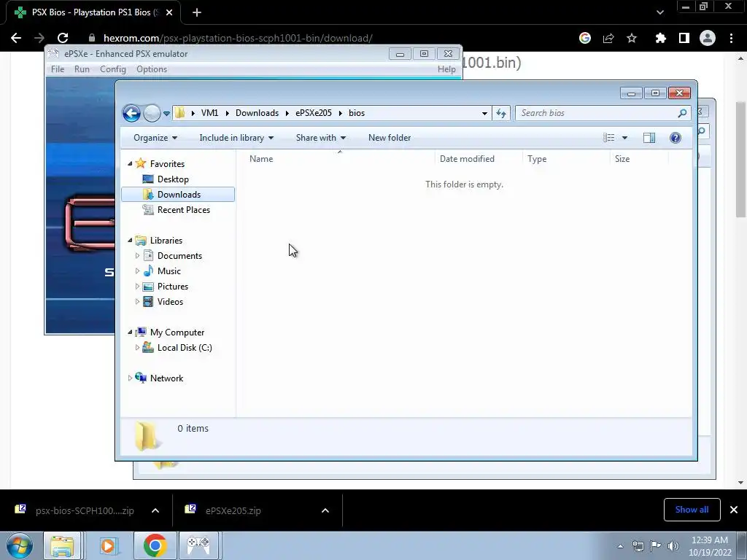This screenshot has width=747, height=560.
Task: Expand the Network node
Action: pos(130,378)
